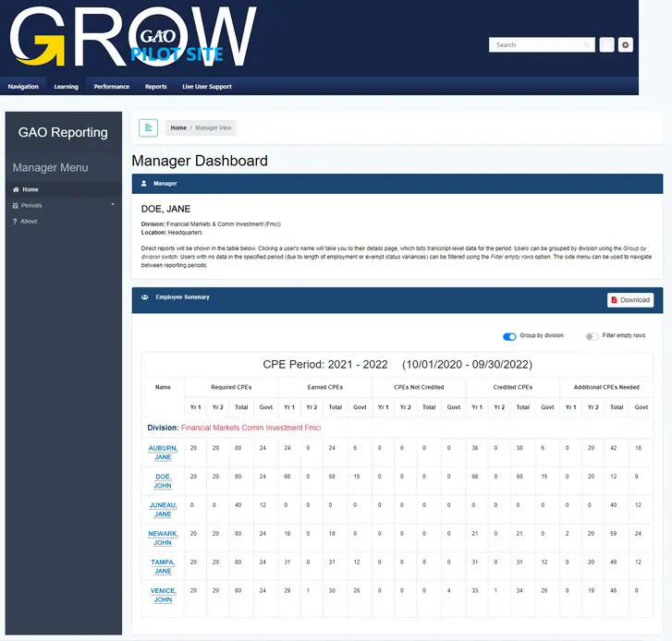Click division name Financial Markets Comm Investment Fmci
Screen dimensions: 672x641
pyautogui.click(x=250, y=428)
